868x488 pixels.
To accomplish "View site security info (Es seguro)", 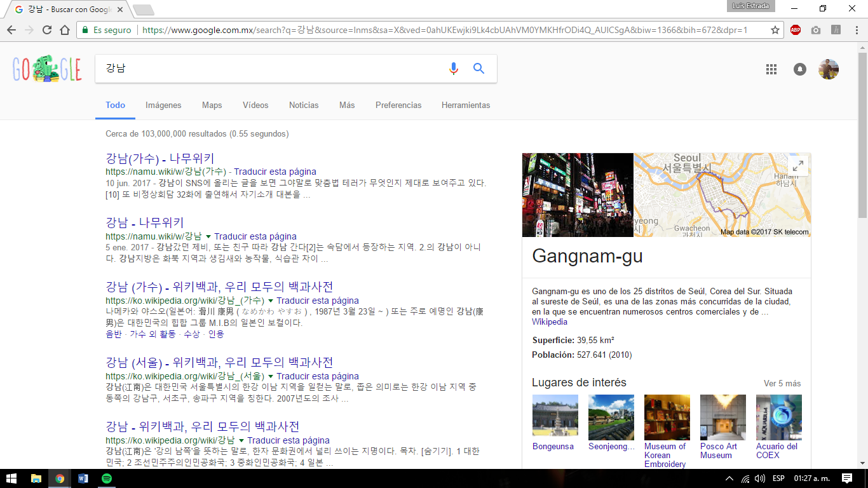I will pyautogui.click(x=107, y=30).
